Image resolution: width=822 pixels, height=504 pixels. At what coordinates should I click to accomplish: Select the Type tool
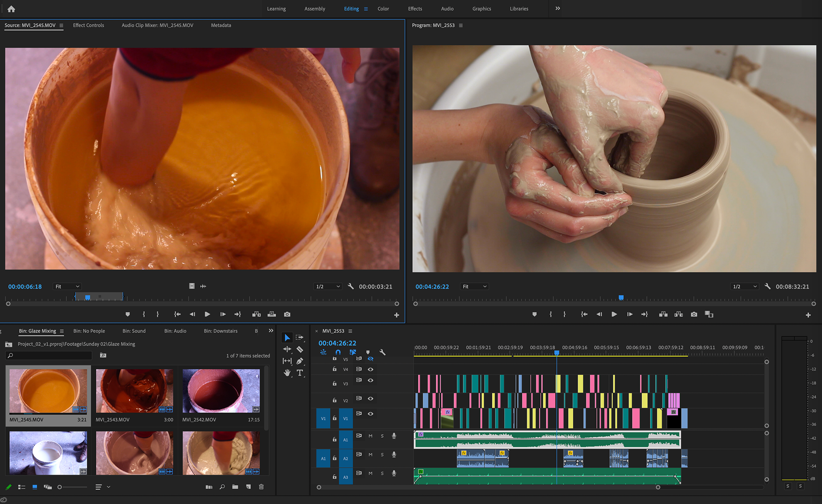click(x=300, y=373)
